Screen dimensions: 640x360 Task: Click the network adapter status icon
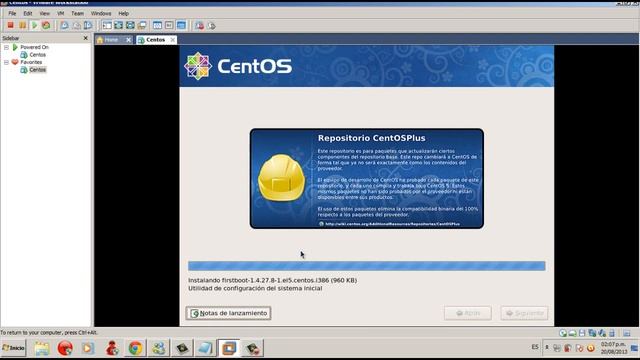pos(592,333)
